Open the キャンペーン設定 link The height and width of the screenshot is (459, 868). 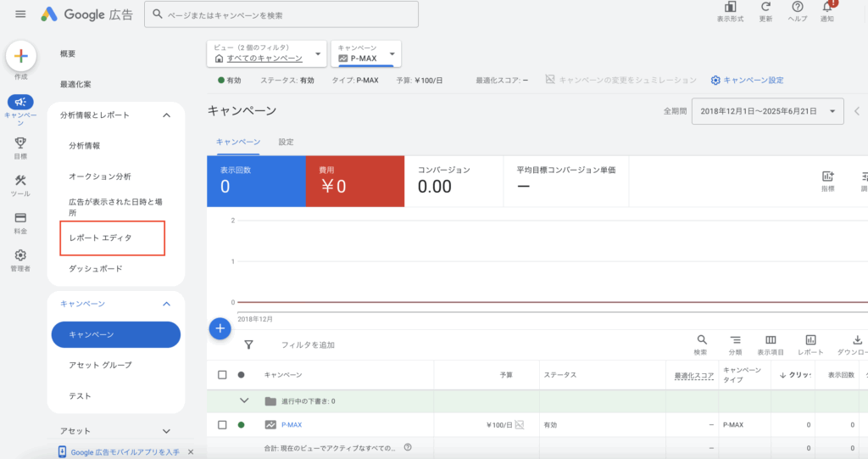(748, 81)
